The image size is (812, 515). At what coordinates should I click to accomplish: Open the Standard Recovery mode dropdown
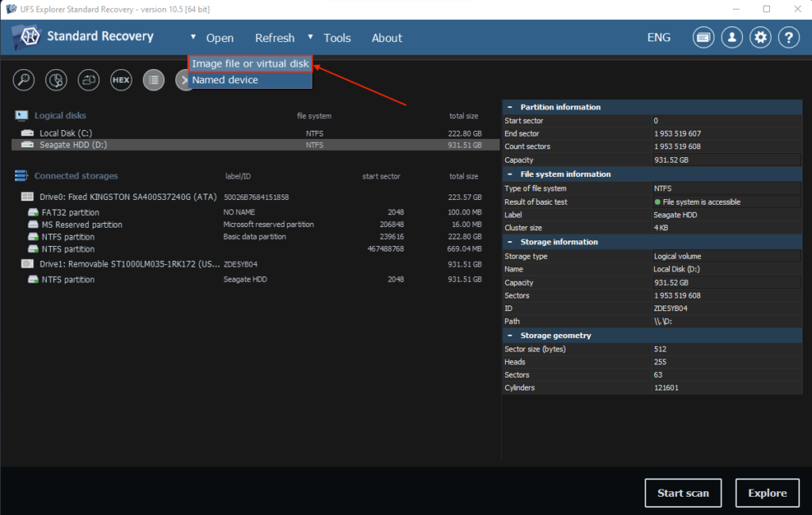pyautogui.click(x=193, y=37)
